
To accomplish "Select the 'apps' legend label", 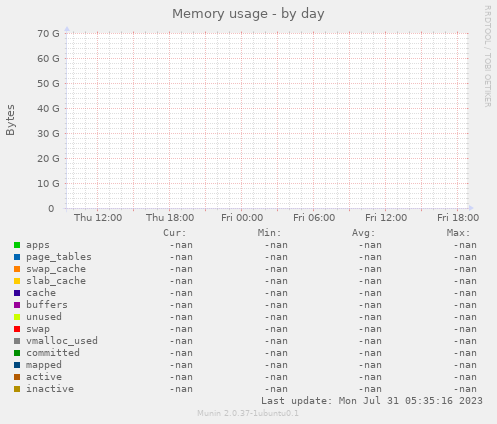I will 38,245.
